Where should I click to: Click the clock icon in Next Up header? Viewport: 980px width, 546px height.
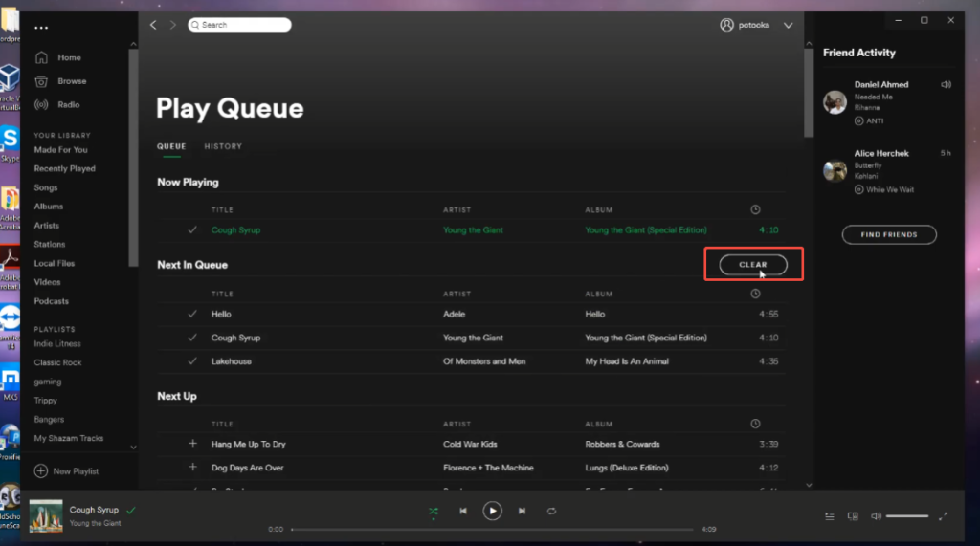[755, 424]
